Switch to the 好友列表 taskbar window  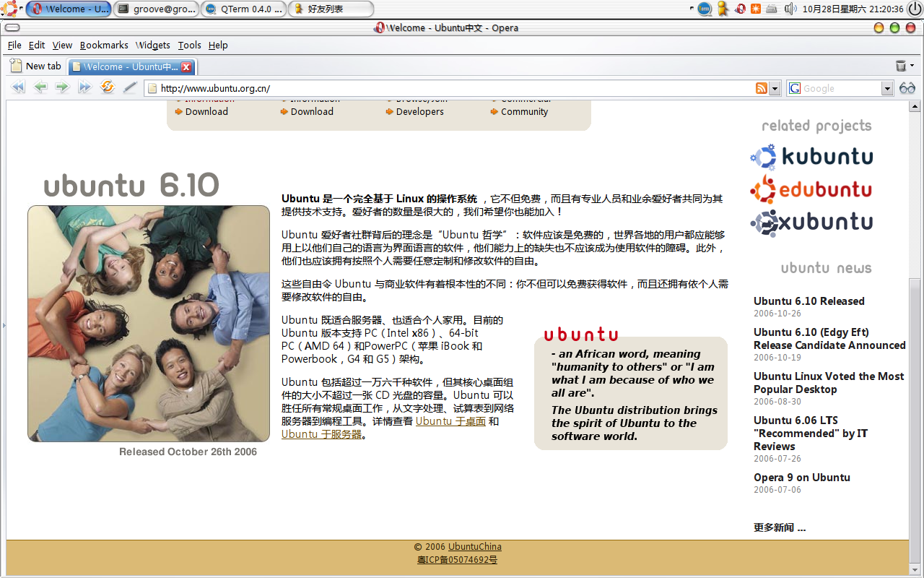331,9
